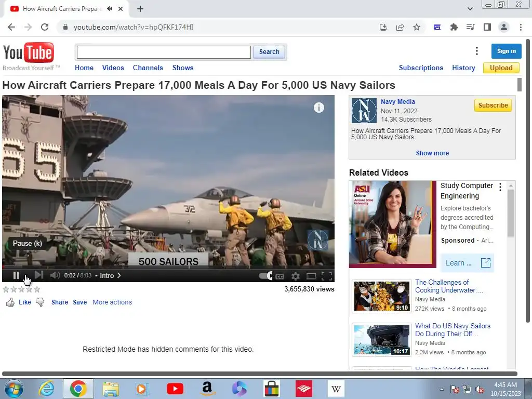Reload the page

tap(45, 27)
